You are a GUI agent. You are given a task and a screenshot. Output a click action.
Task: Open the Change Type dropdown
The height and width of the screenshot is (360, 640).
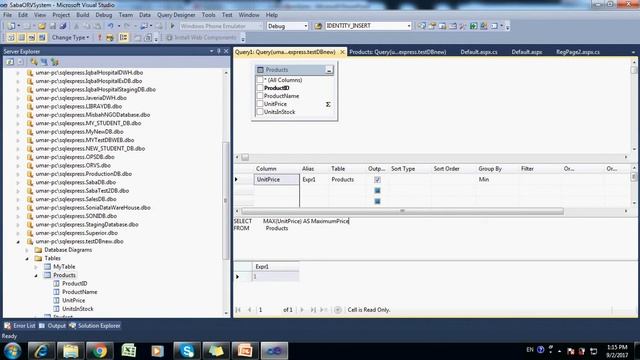click(x=70, y=38)
